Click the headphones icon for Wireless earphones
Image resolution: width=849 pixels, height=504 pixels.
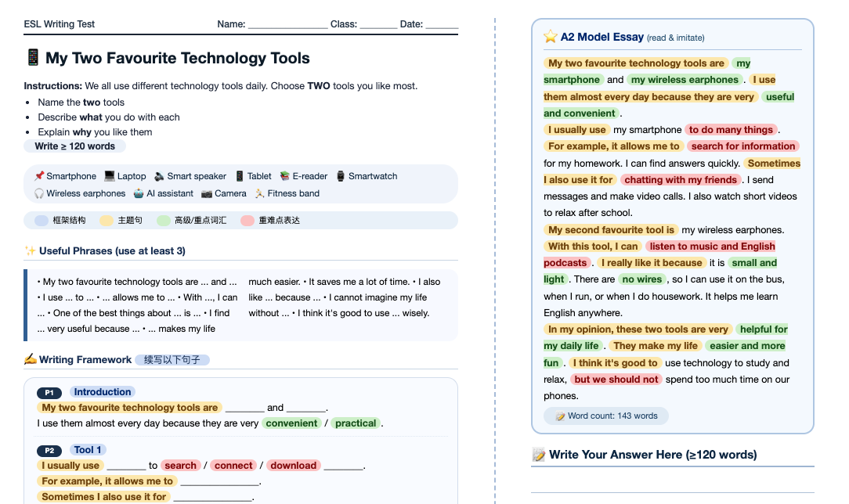pyautogui.click(x=39, y=193)
